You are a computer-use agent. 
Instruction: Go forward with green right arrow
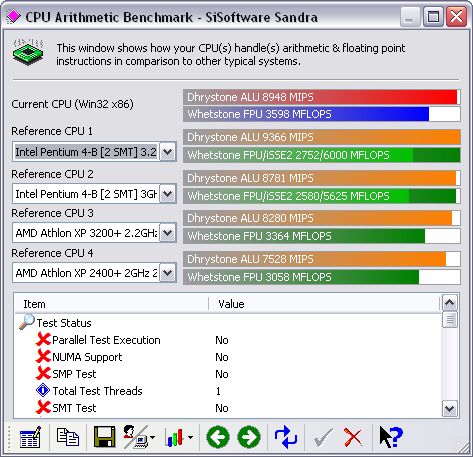249,437
